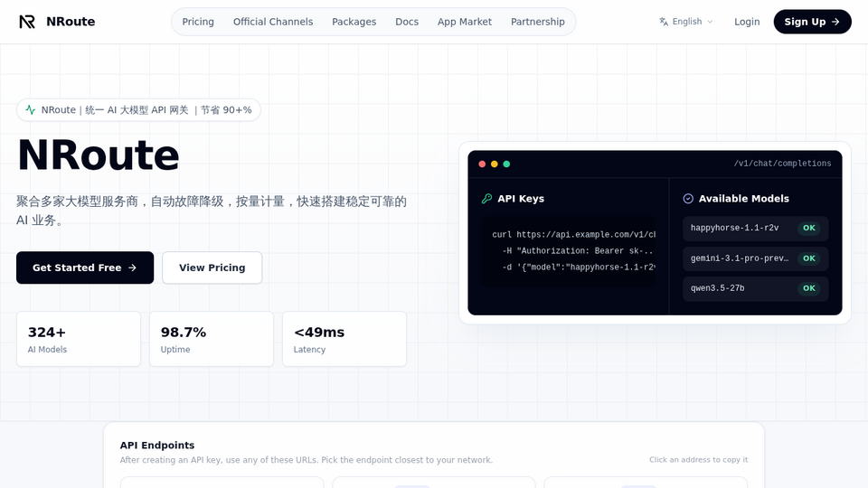The height and width of the screenshot is (488, 868).
Task: Go to the Packages page
Action: coord(354,22)
